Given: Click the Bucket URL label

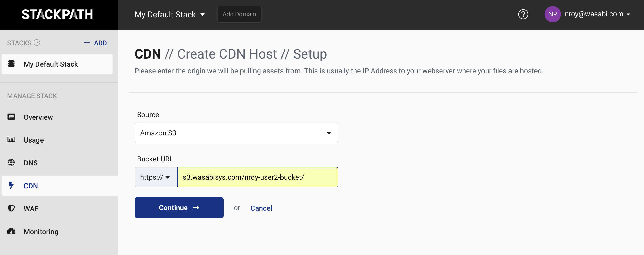Looking at the screenshot, I should tap(155, 159).
